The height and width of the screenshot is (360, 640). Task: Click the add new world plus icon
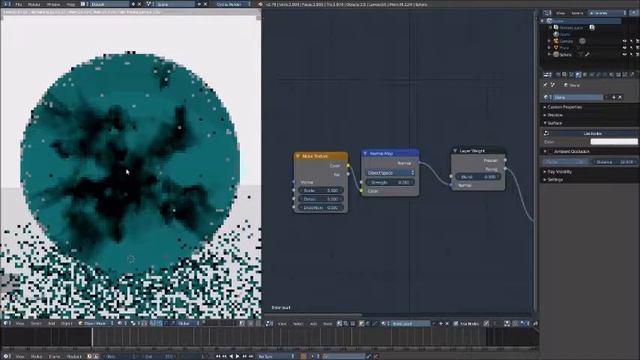point(613,98)
